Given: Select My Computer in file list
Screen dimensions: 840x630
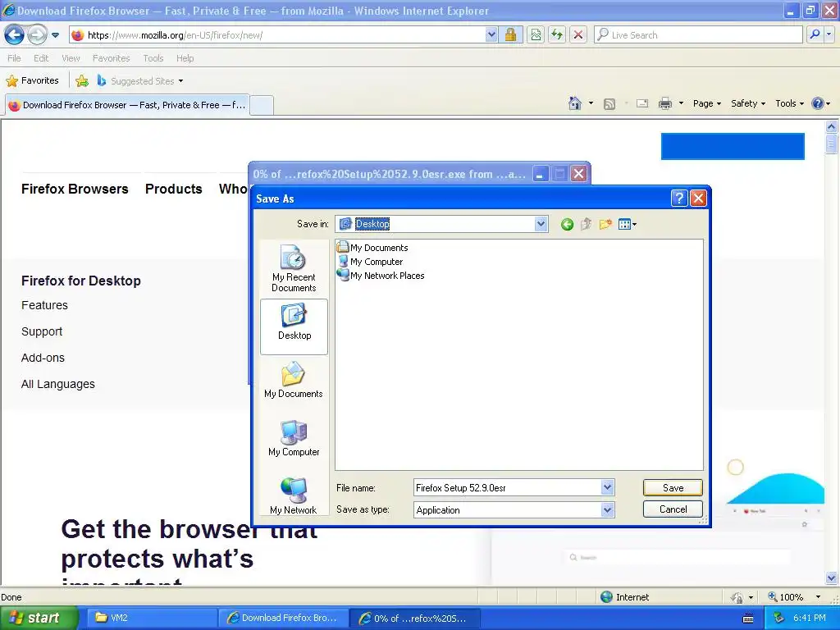Looking at the screenshot, I should tap(370, 262).
